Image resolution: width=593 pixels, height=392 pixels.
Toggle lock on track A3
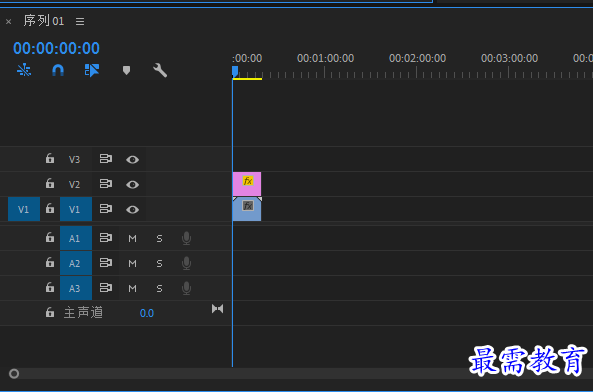50,288
